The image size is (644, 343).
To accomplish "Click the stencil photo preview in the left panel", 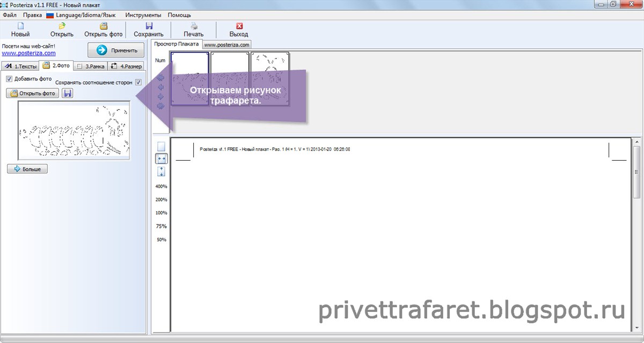I will 74,131.
